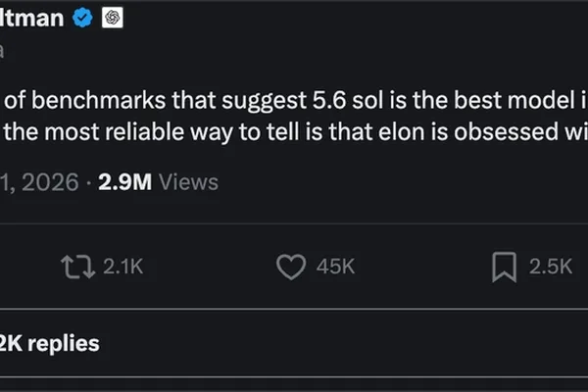Image resolution: width=588 pixels, height=392 pixels.
Task: Repost using the retweet arrows icon
Action: 77,267
